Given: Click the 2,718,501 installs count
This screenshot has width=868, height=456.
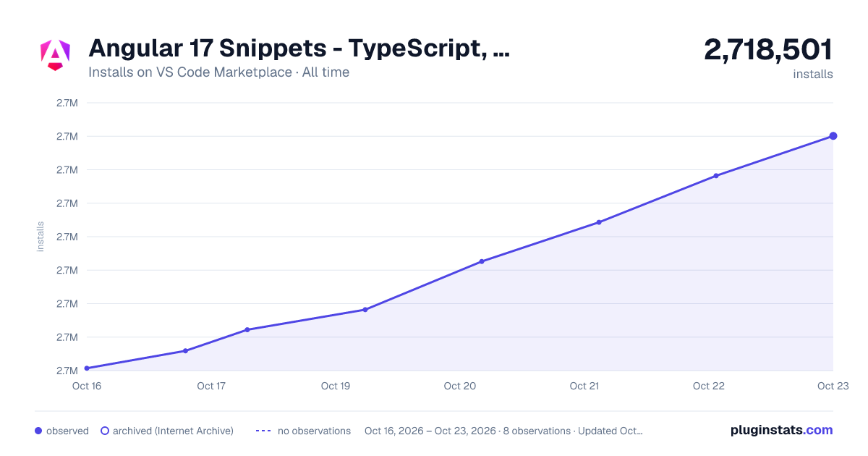Looking at the screenshot, I should pos(768,50).
